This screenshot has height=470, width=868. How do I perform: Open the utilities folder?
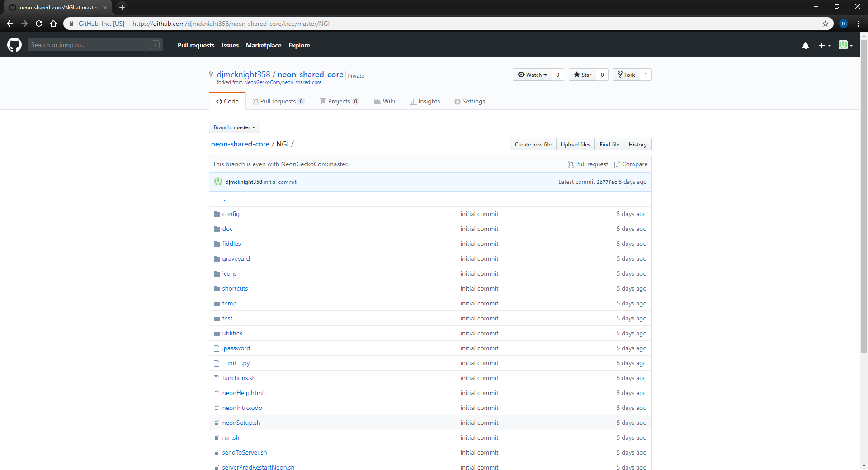click(232, 334)
